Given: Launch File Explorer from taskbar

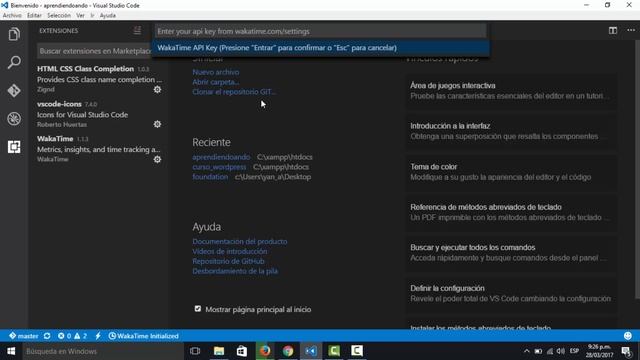Looking at the screenshot, I should (219, 351).
